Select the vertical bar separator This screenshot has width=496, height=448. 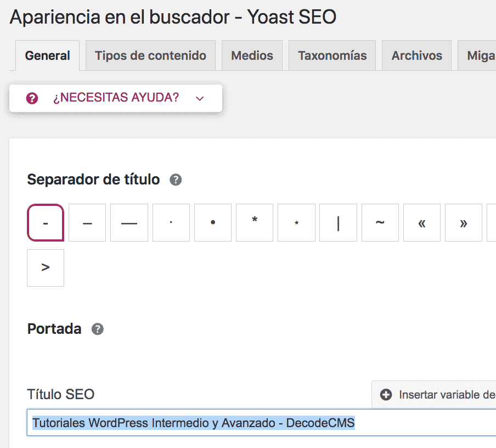(x=338, y=222)
